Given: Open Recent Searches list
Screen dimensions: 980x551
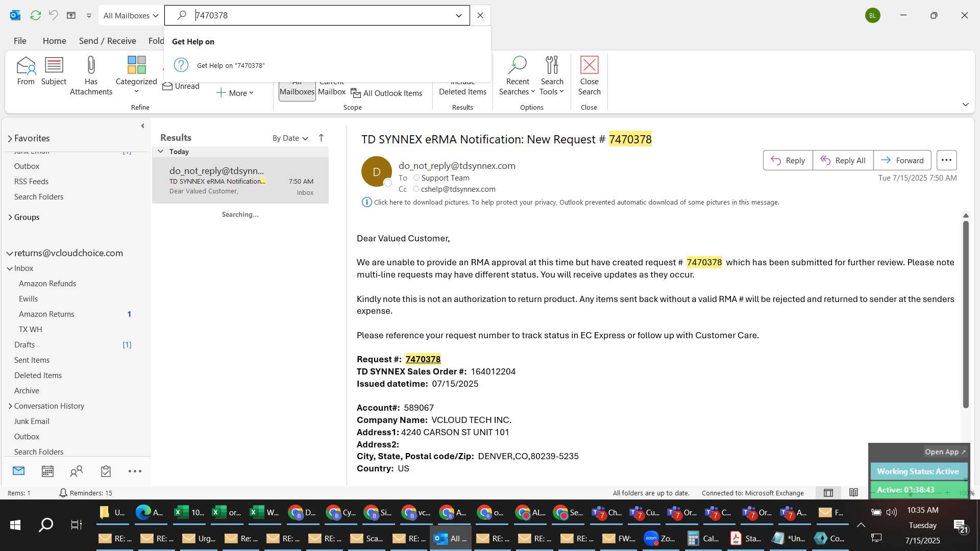Looking at the screenshot, I should pos(517,76).
